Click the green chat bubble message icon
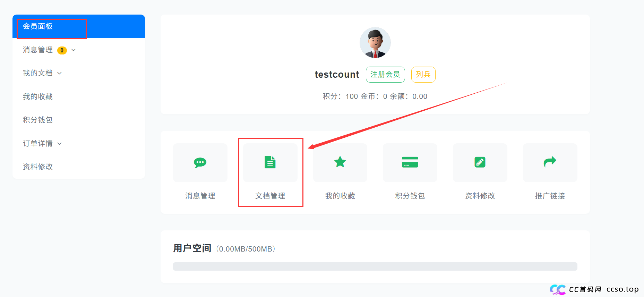This screenshot has height=297, width=644. point(200,162)
